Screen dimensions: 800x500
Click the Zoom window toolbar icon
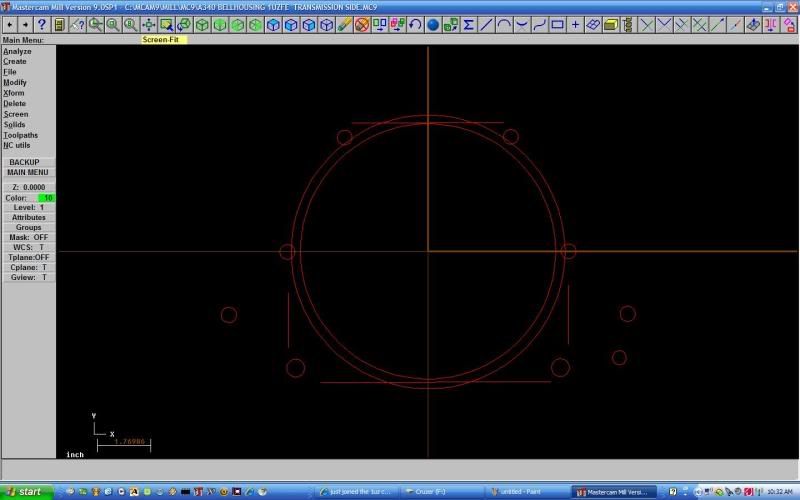pos(166,24)
